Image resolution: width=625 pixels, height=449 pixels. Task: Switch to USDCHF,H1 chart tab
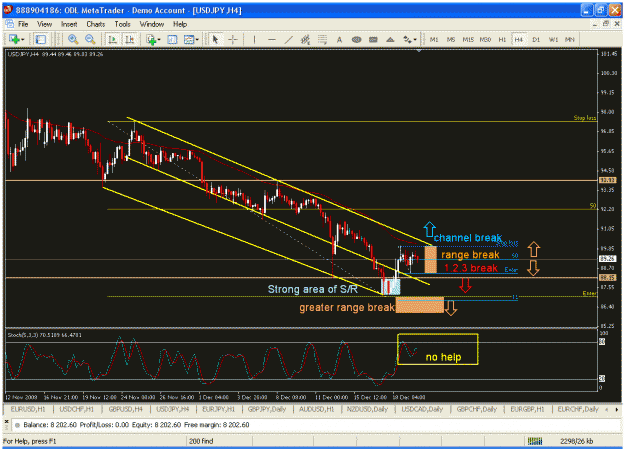[77, 409]
